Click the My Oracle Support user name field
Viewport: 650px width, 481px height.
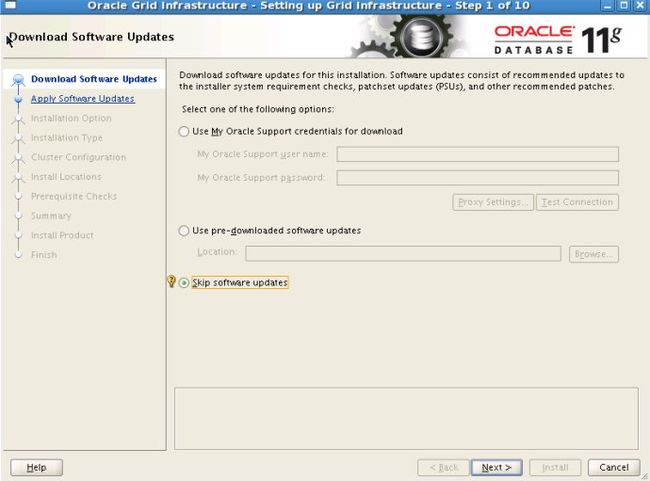(x=478, y=154)
